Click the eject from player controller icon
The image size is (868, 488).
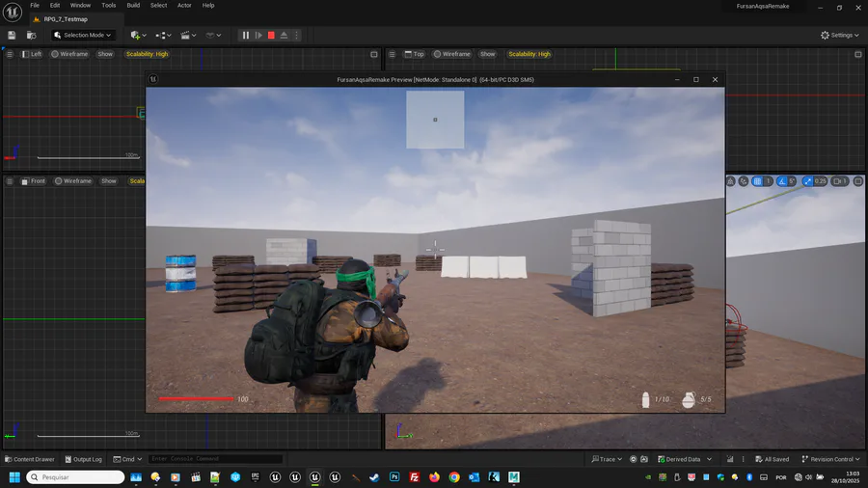point(284,35)
